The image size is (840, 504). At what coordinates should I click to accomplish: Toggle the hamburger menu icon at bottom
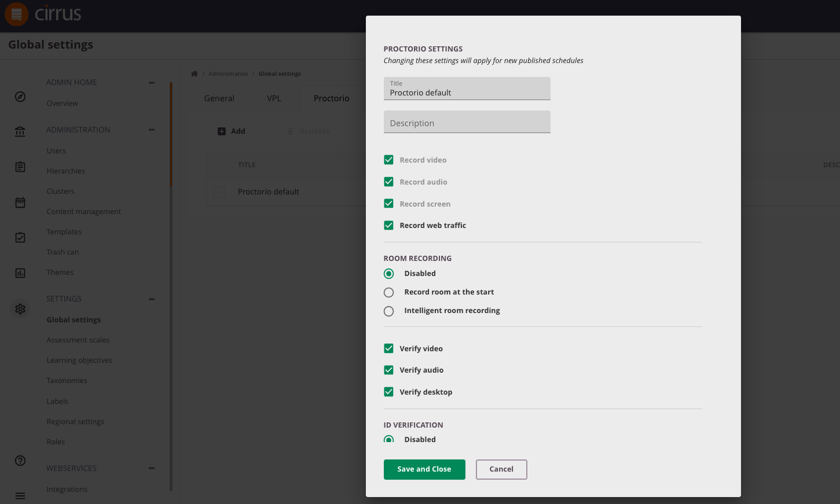point(20,496)
